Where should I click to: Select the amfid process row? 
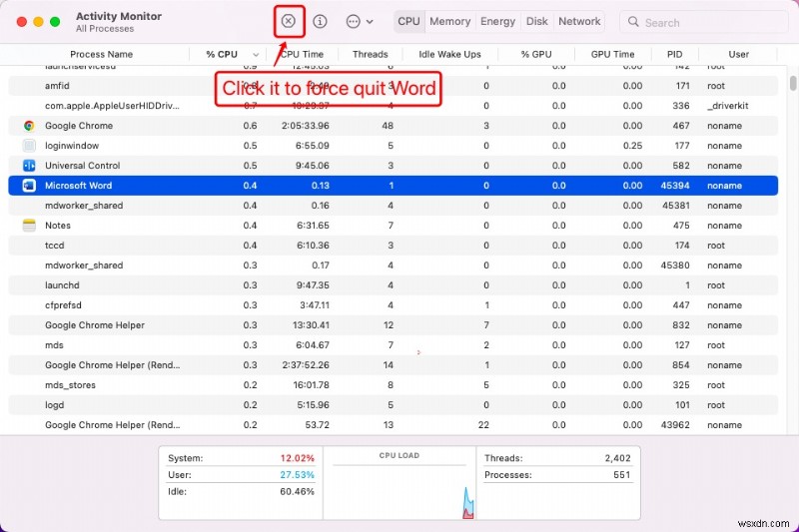393,86
